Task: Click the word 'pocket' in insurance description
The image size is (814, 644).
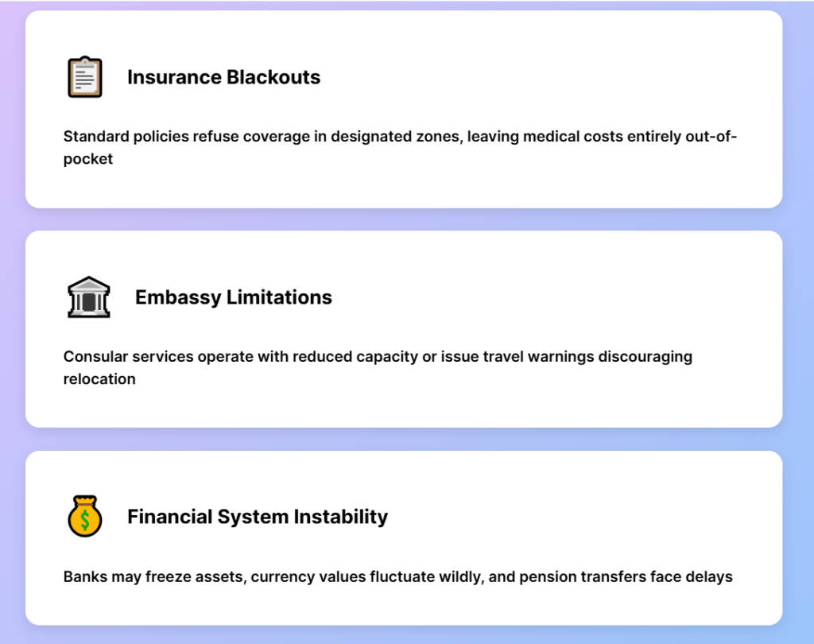Action: tap(88, 159)
